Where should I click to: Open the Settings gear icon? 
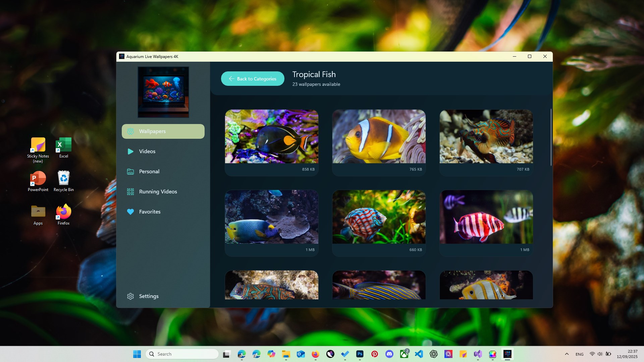click(x=130, y=296)
